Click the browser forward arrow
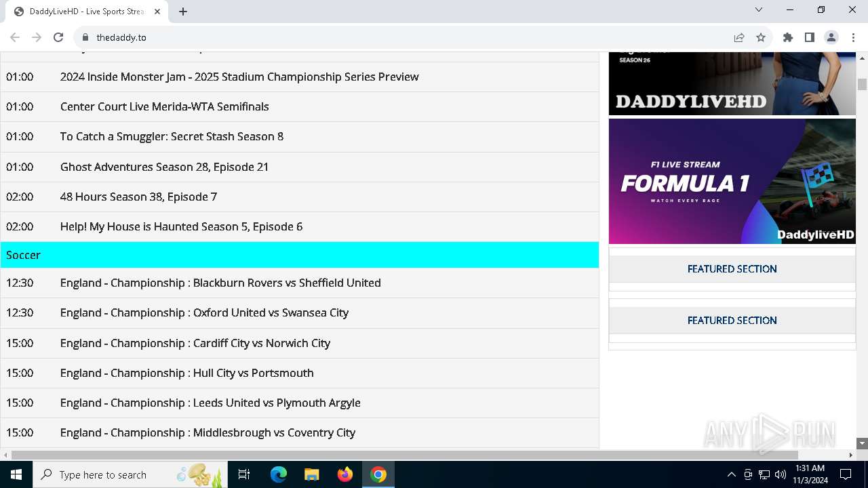The image size is (868, 488). point(37,37)
